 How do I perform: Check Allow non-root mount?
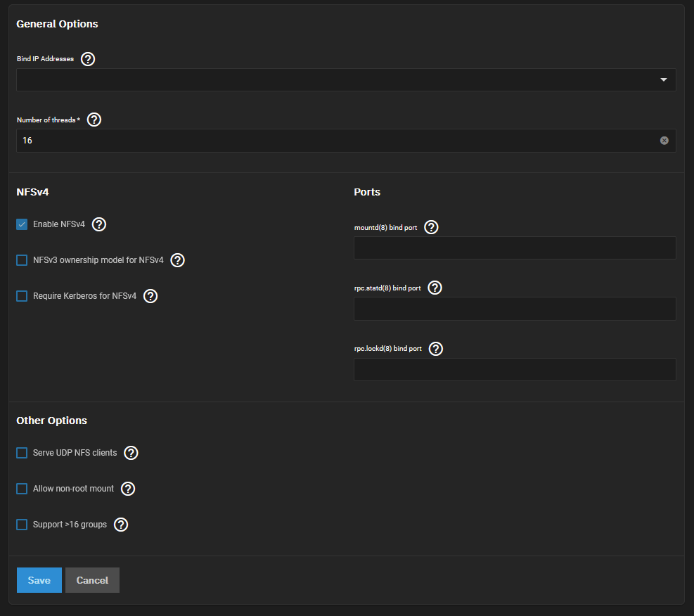tap(22, 489)
